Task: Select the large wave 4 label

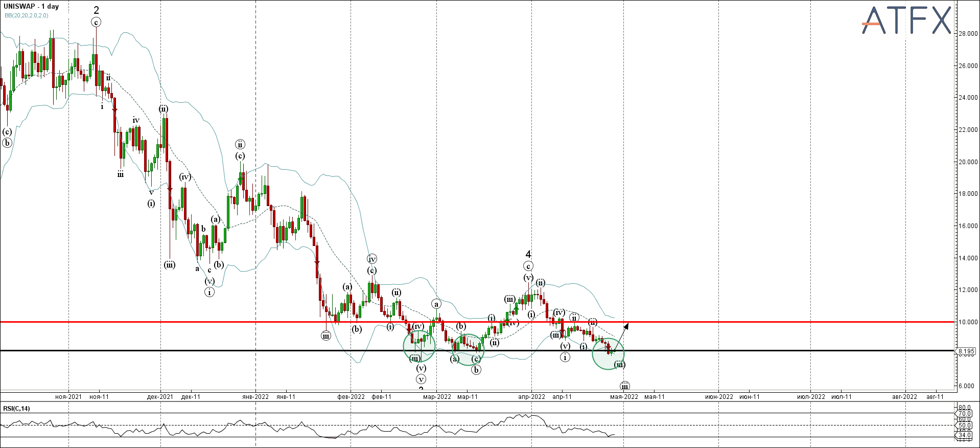Action: pos(528,254)
